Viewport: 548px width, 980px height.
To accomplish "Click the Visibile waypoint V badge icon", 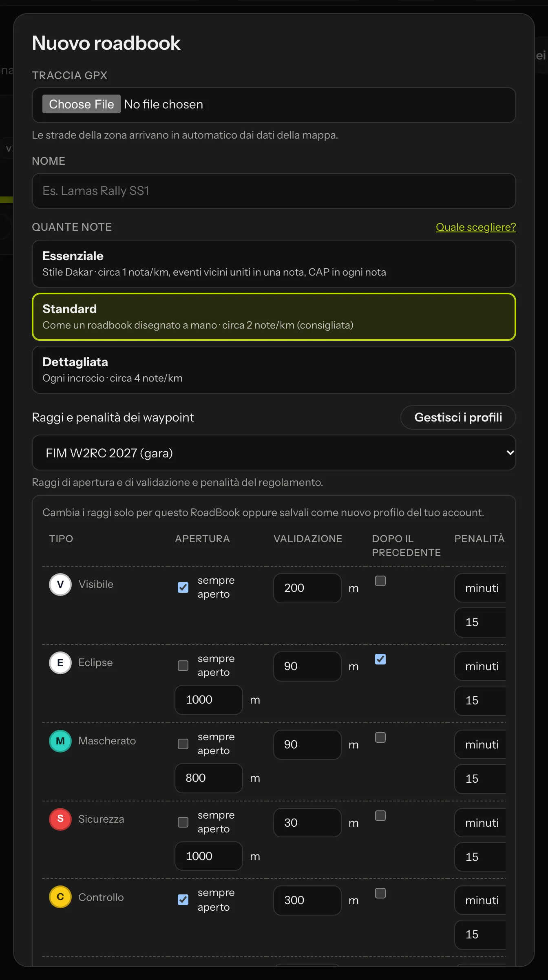I will (60, 584).
